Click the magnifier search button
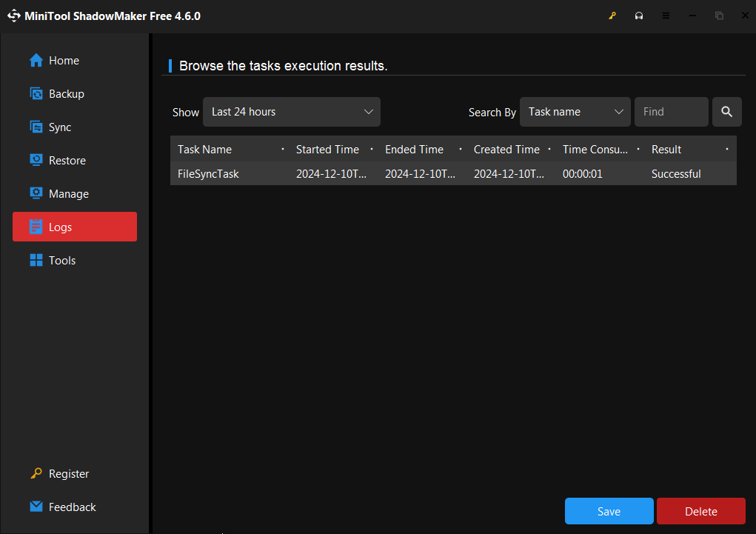This screenshot has height=534, width=756. point(726,112)
